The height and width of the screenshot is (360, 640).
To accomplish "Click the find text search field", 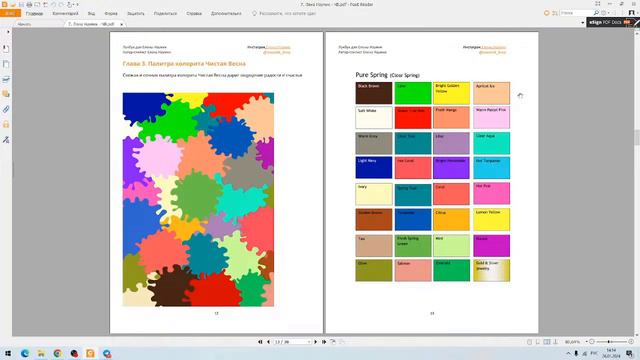I will pyautogui.click(x=576, y=13).
